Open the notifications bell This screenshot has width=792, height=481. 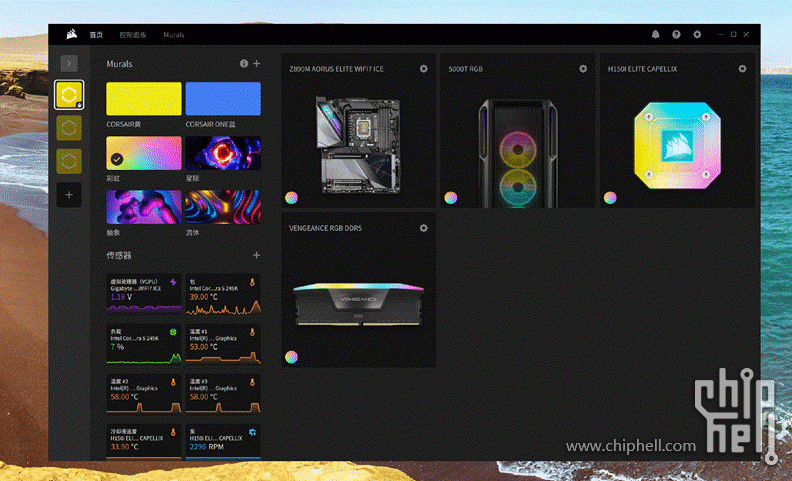(x=655, y=34)
